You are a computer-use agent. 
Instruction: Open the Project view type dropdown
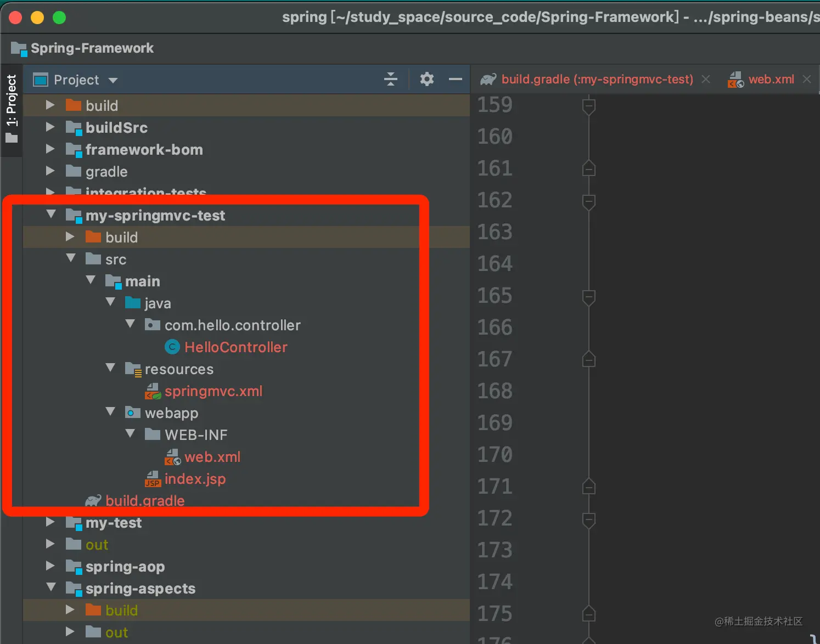coord(76,80)
